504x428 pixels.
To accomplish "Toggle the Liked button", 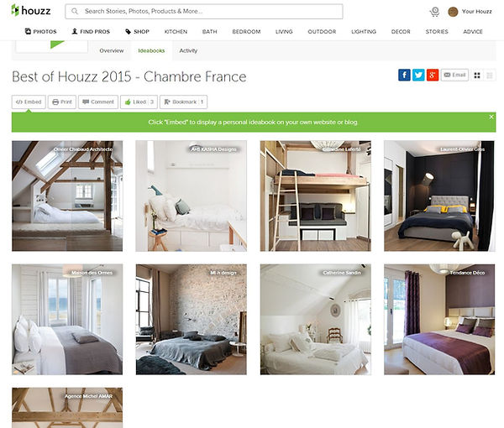I will tap(139, 102).
